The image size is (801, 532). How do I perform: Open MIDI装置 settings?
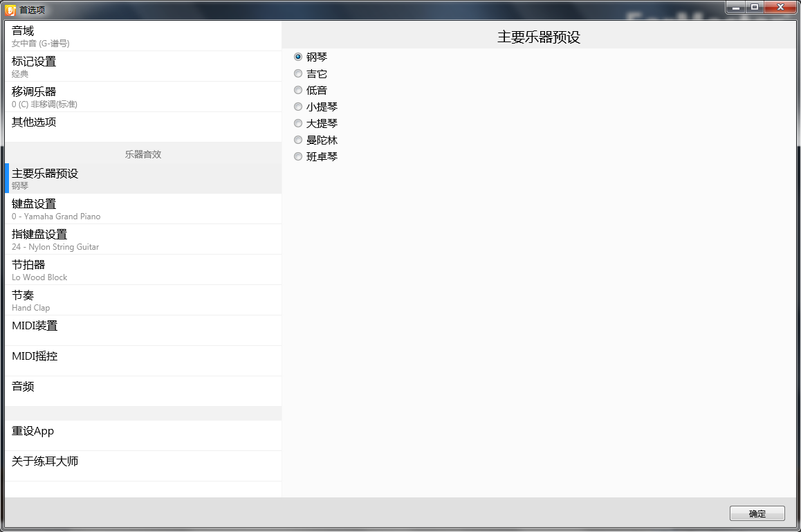click(143, 331)
